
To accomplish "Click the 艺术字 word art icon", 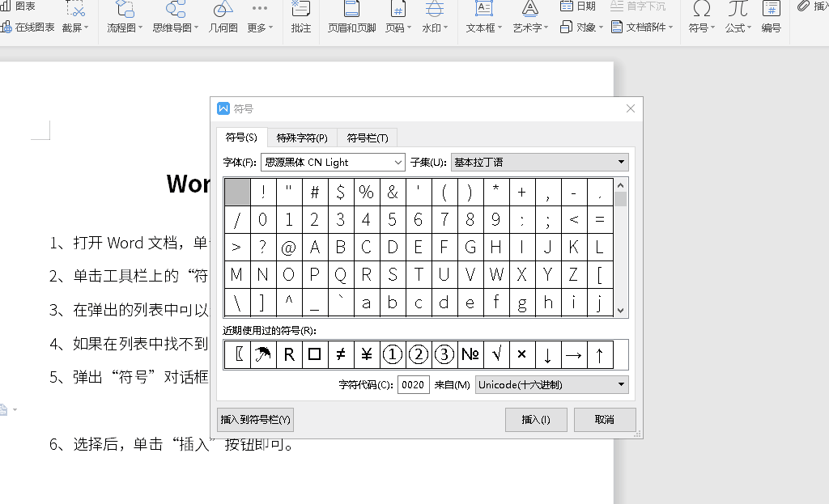I will (x=530, y=11).
